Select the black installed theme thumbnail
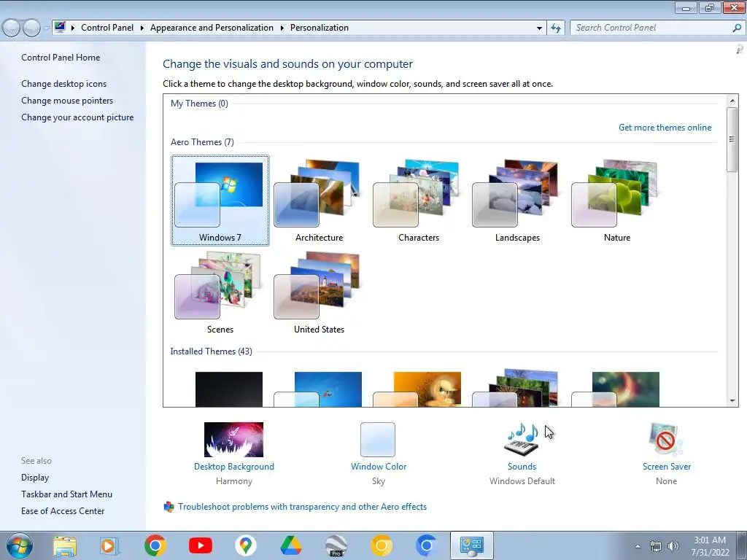This screenshot has height=560, width=747. click(228, 389)
